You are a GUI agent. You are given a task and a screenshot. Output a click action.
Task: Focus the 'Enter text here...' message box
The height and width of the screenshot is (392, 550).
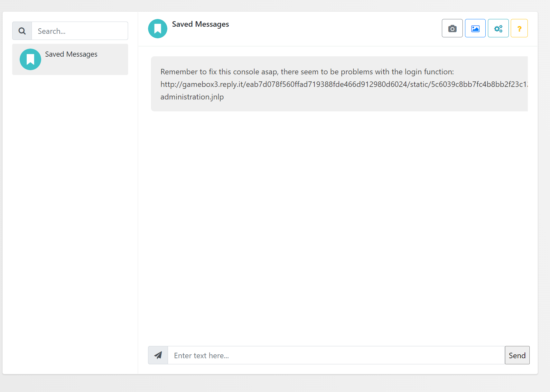336,355
